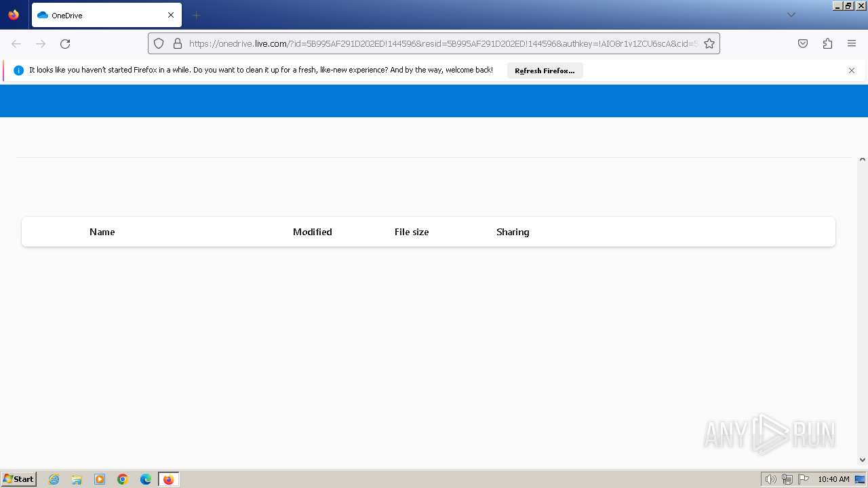
Task: Reload the OneDrive page
Action: 65,43
